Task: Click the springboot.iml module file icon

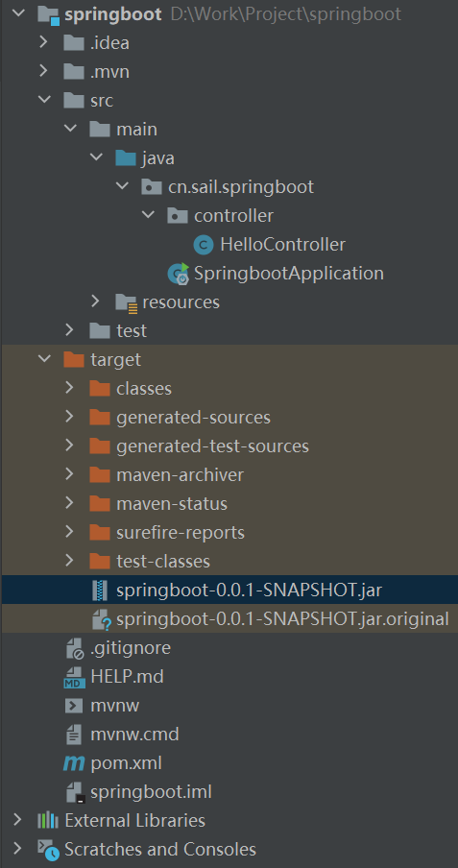Action: tap(75, 793)
